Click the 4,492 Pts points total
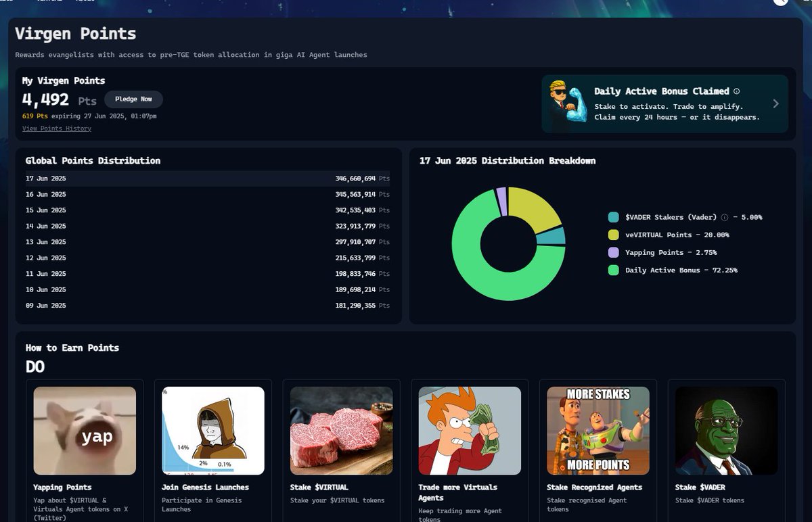The height and width of the screenshot is (522, 812). click(x=60, y=100)
